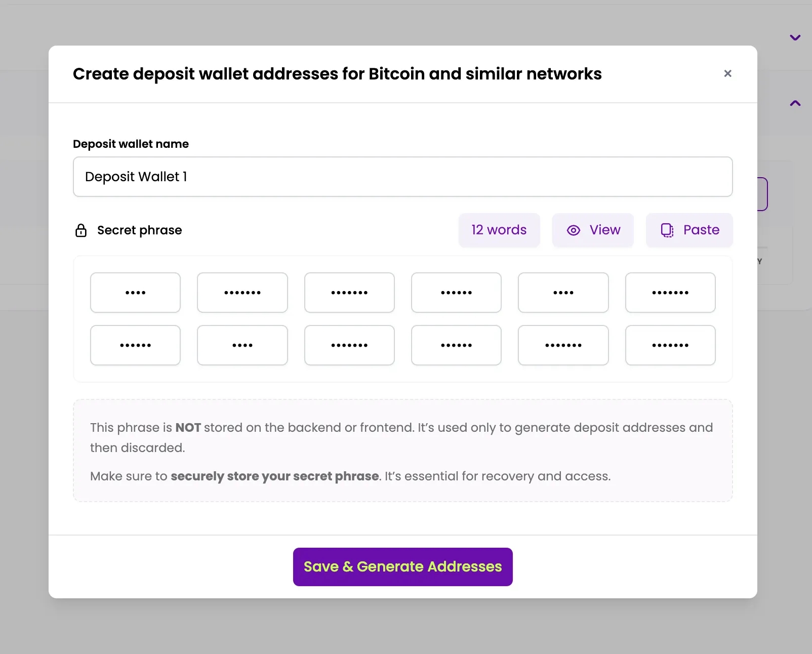812x654 pixels.
Task: Open the 12 words length selector
Action: 499,230
